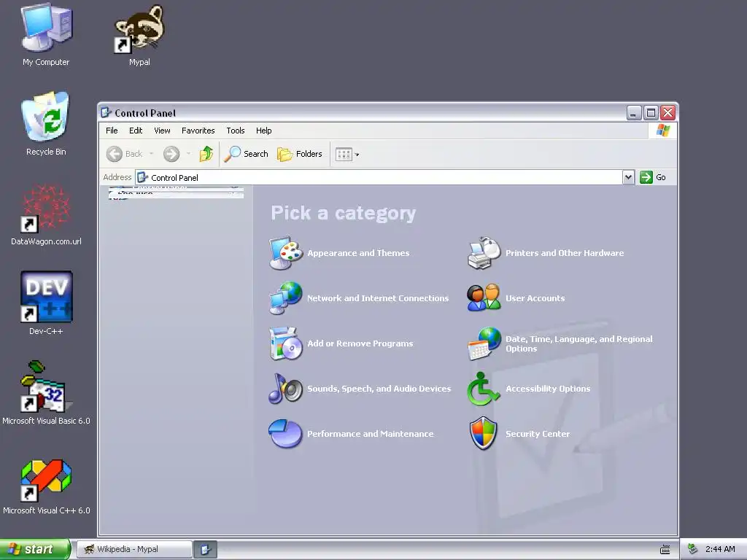This screenshot has height=560, width=747.
Task: Click the Up folder toolbar icon
Action: (206, 154)
